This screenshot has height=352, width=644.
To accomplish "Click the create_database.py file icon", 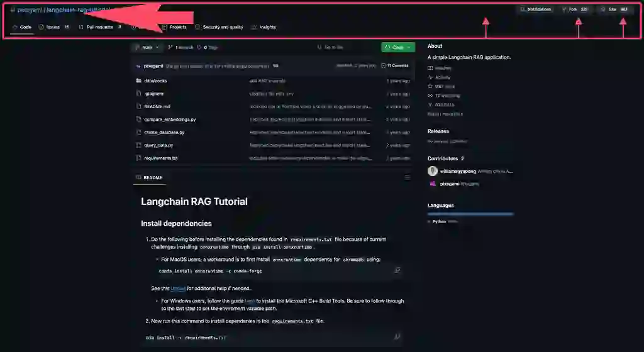I will pos(138,132).
